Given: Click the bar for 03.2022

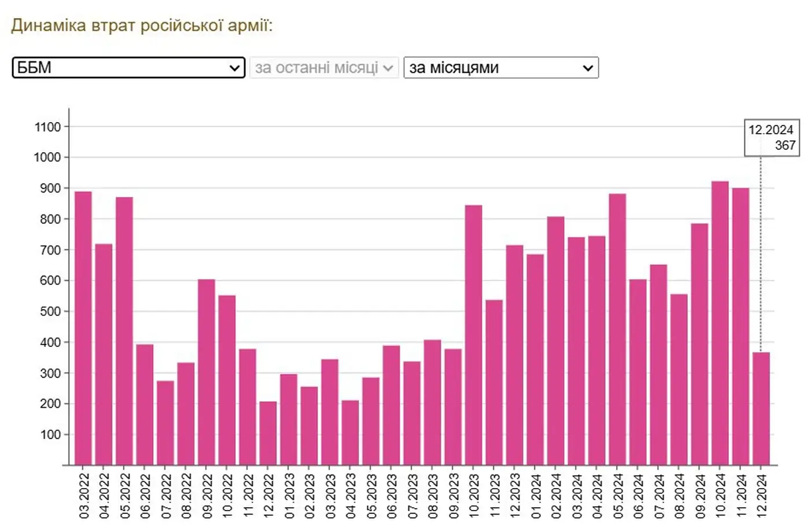Looking at the screenshot, I should tap(83, 328).
